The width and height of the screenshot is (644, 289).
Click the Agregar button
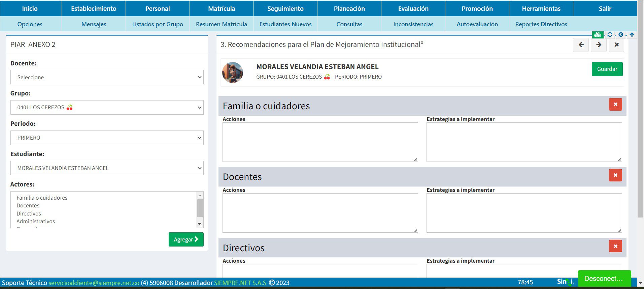(x=186, y=239)
